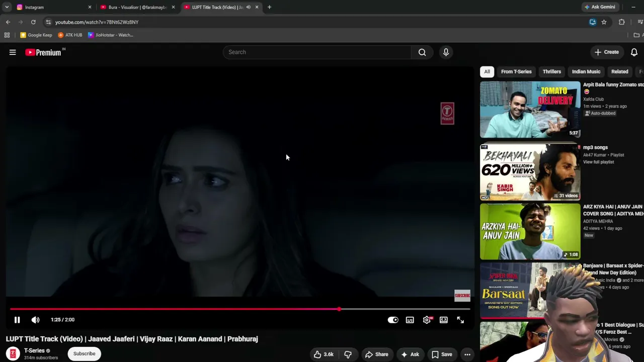
Task: Toggle subtitles/closed captions
Action: pos(410,320)
